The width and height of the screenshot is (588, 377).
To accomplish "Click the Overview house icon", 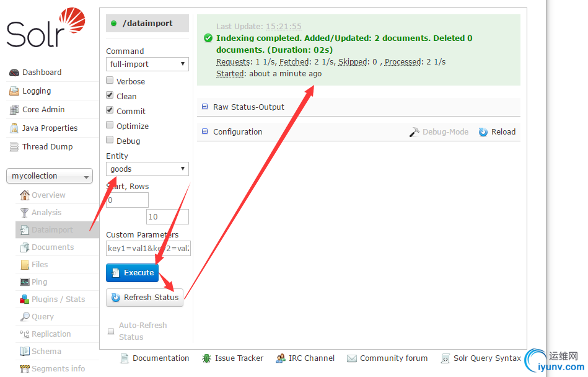I will 24,195.
